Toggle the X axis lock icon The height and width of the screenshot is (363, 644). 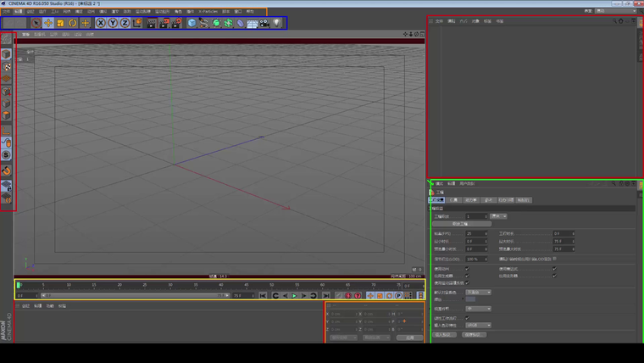click(101, 23)
